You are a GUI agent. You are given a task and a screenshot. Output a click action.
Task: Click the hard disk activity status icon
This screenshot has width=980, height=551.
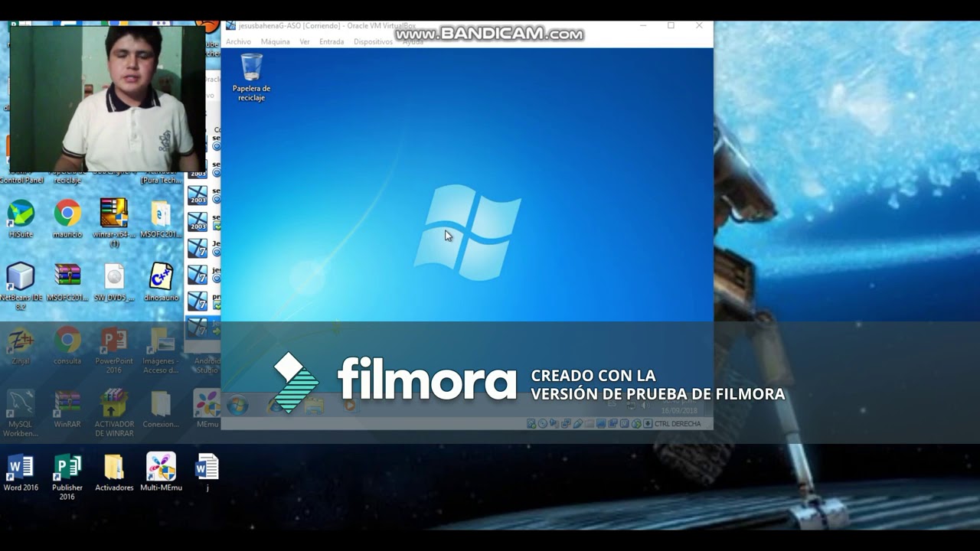point(531,423)
